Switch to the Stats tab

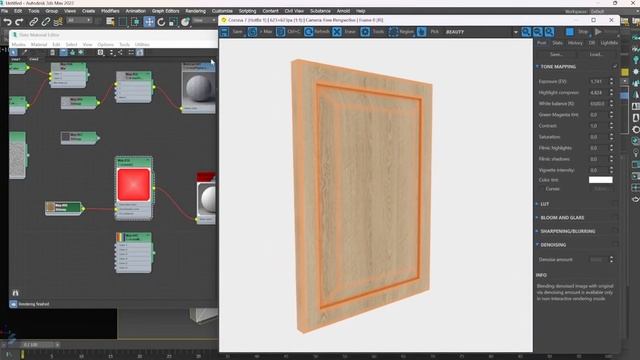click(557, 43)
